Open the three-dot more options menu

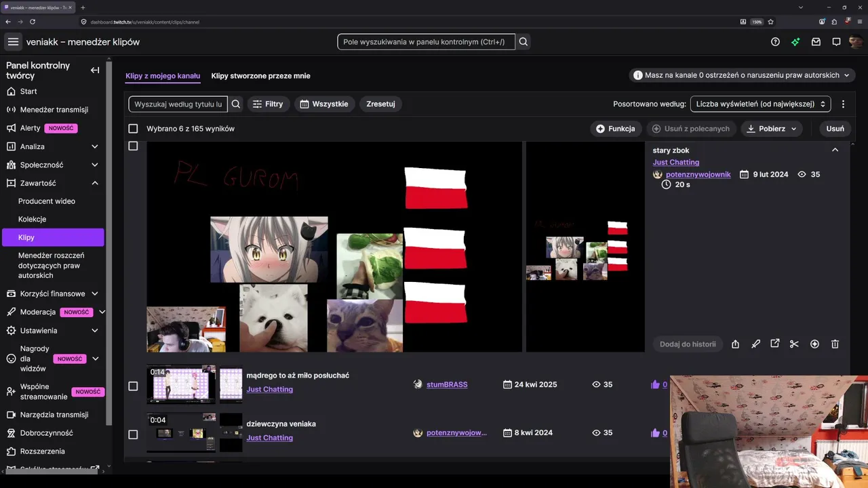(843, 104)
